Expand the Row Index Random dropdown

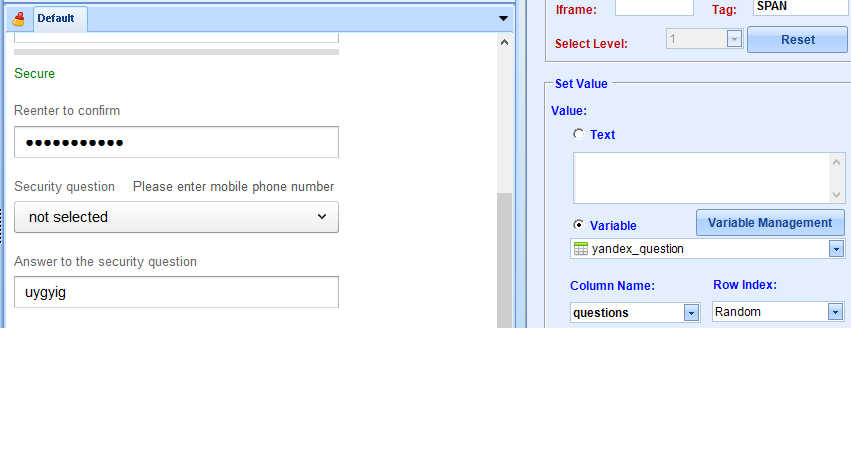point(835,312)
